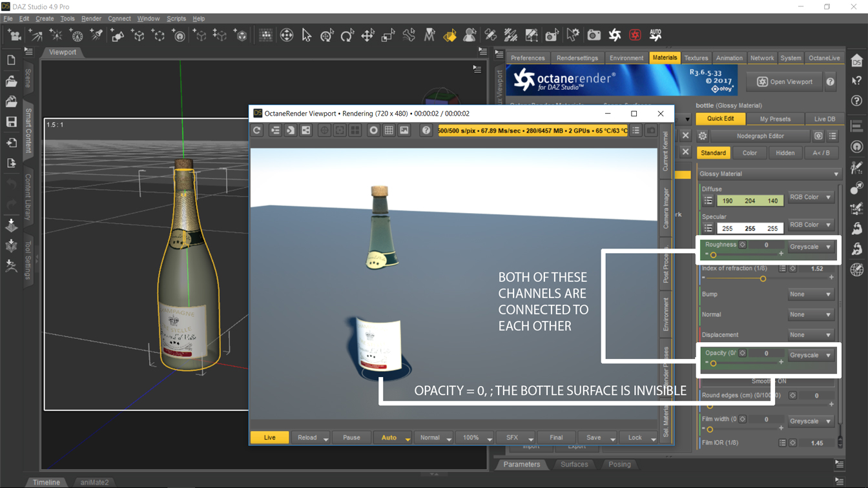Click the Diffuse color swatch values
This screenshot has height=488, width=868.
pos(750,201)
